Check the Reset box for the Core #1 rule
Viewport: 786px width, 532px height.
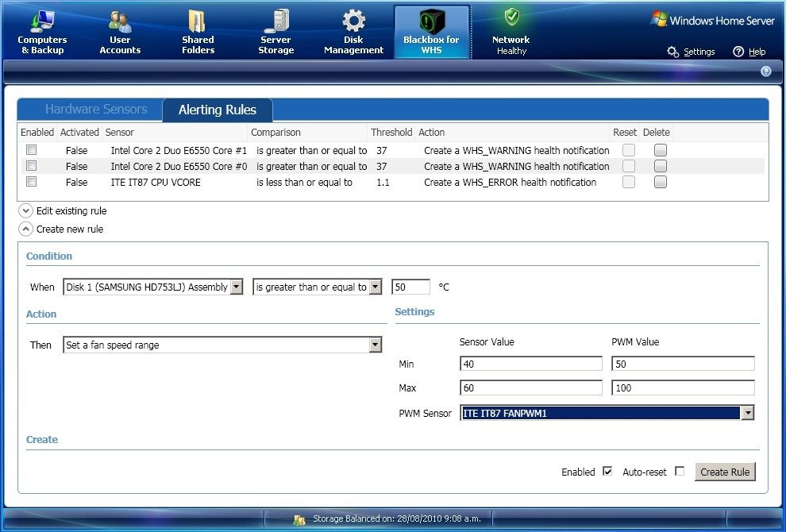[629, 150]
